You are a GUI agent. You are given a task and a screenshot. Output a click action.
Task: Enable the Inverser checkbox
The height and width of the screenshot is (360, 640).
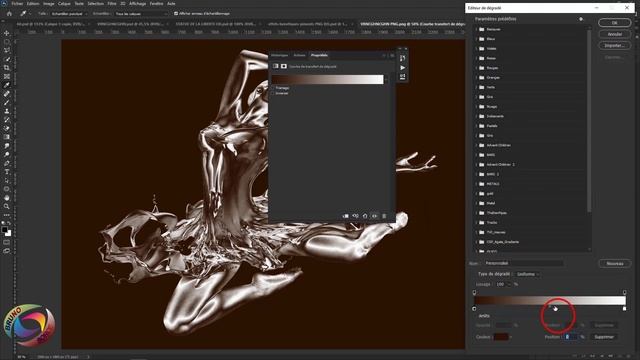(x=273, y=93)
